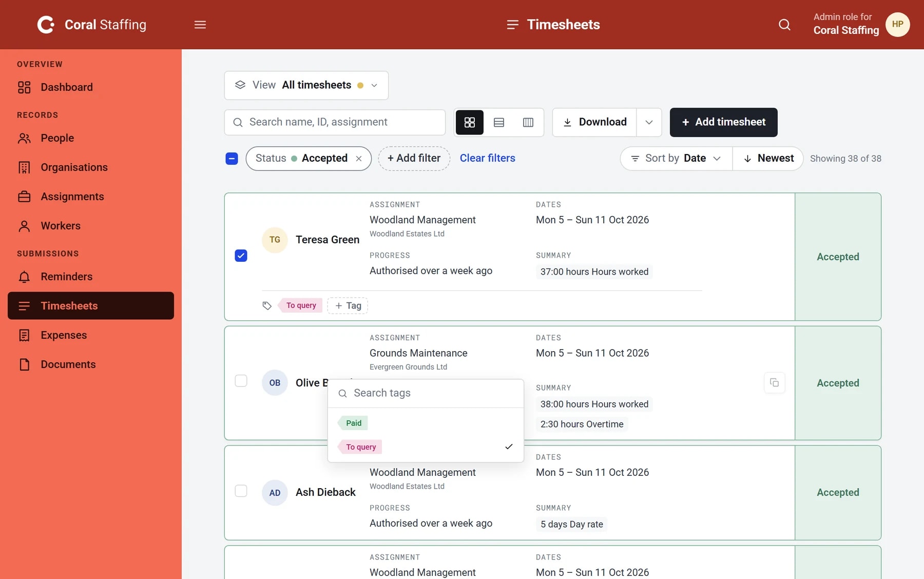
Task: Click the + Tag button on Teresa's card
Action: point(348,306)
